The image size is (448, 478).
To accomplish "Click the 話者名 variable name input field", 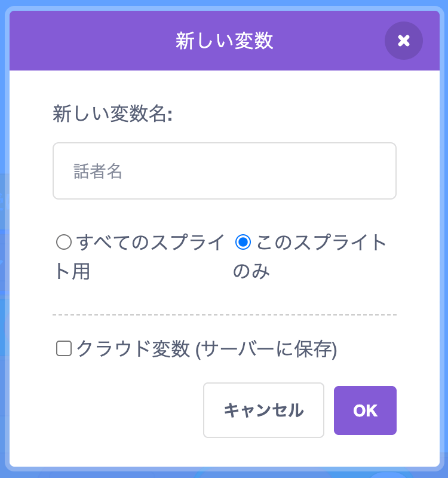I will pyautogui.click(x=224, y=171).
